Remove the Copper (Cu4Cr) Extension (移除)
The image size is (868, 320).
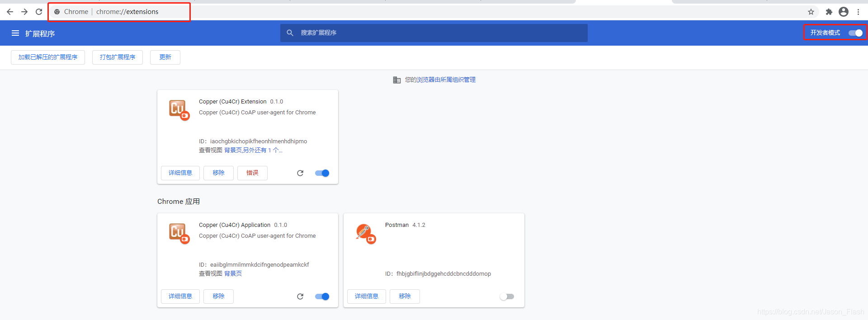[218, 173]
